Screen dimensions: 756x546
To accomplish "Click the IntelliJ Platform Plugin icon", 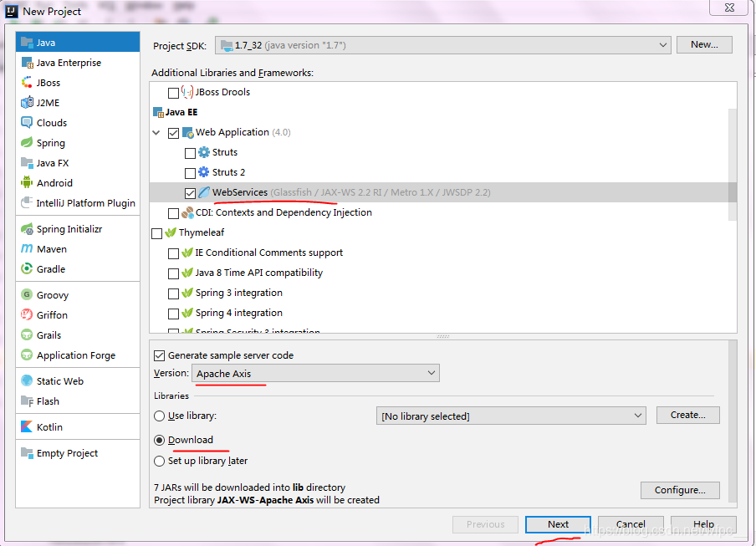I will coord(27,203).
